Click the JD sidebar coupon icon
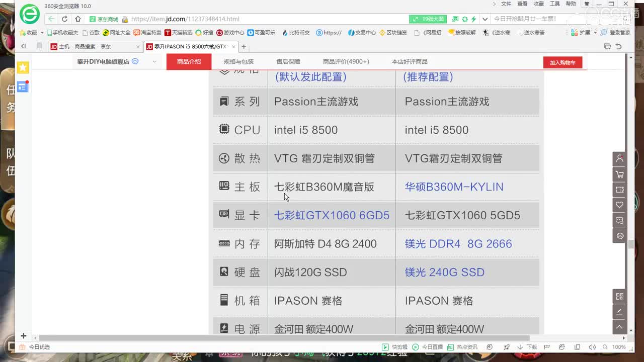The width and height of the screenshot is (644, 362). (x=619, y=190)
